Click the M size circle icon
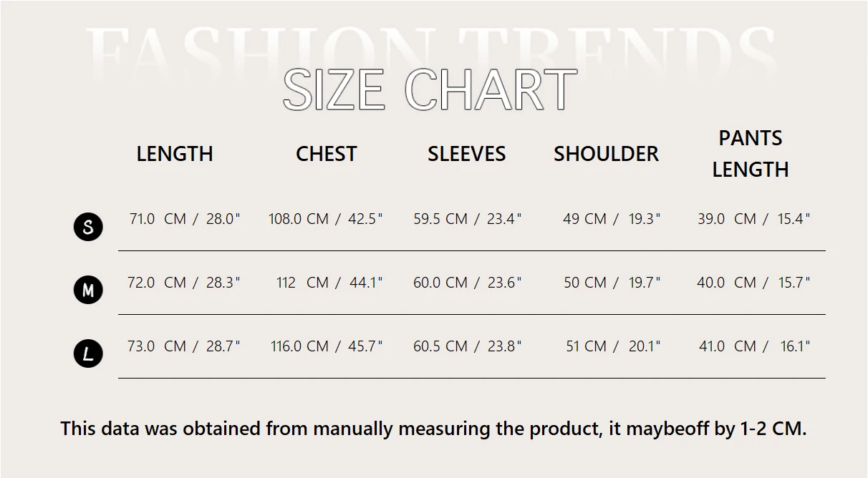Screen dimensions: 868x478 (88, 290)
